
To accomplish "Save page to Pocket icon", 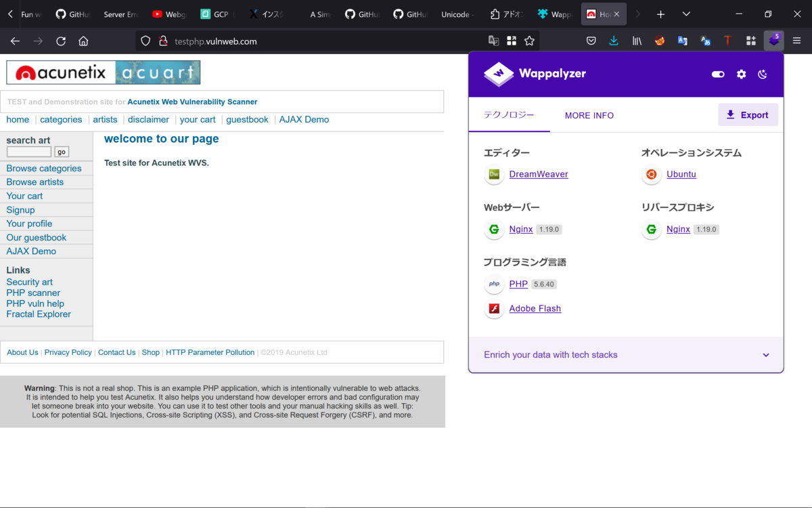I will coord(591,41).
